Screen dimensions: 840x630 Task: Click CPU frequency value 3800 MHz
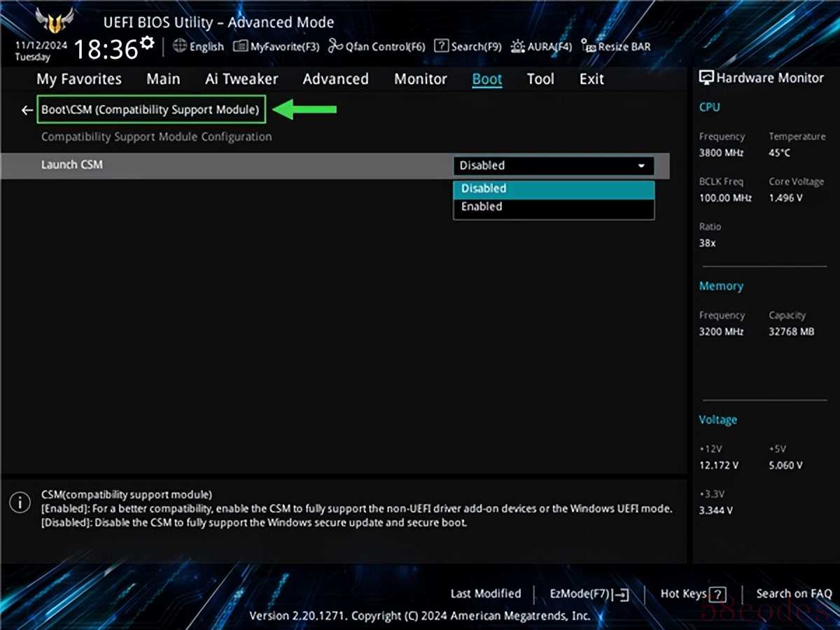pos(721,153)
